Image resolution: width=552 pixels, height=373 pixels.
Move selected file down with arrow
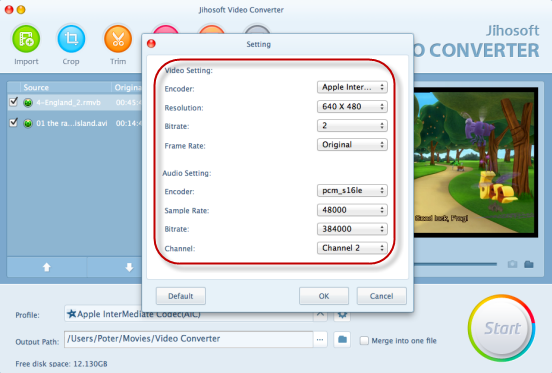coord(129,267)
